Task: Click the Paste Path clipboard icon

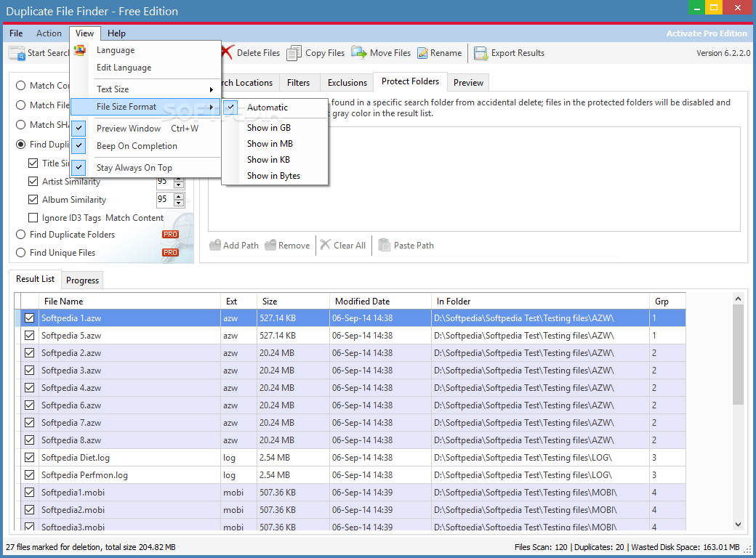Action: (x=385, y=245)
